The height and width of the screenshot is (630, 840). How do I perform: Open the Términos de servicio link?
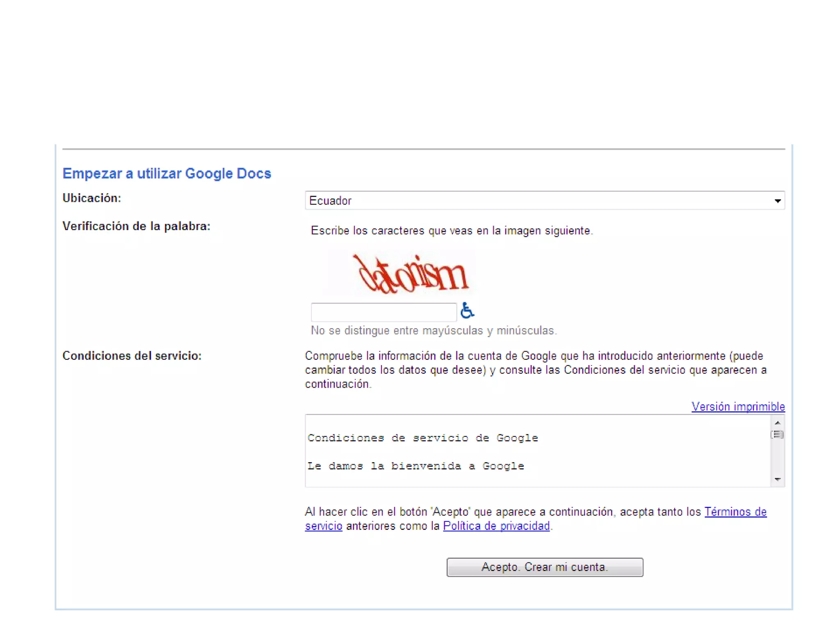pyautogui.click(x=735, y=512)
